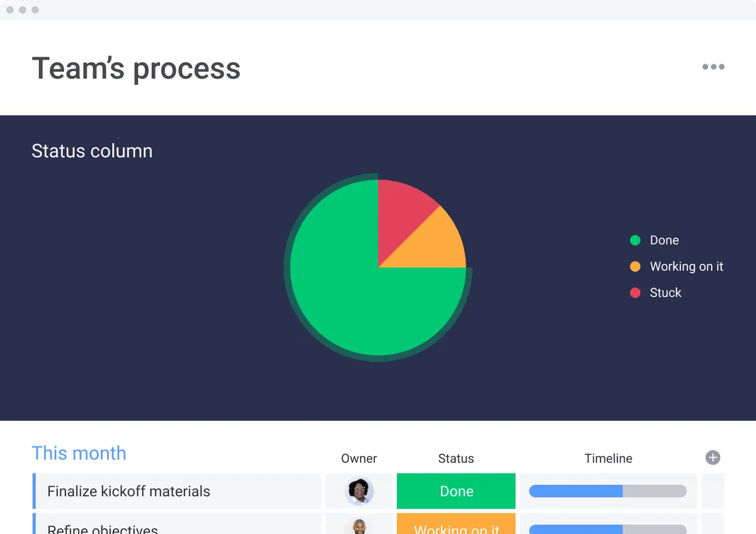Open the Done status cell
This screenshot has width=756, height=534.
(456, 491)
